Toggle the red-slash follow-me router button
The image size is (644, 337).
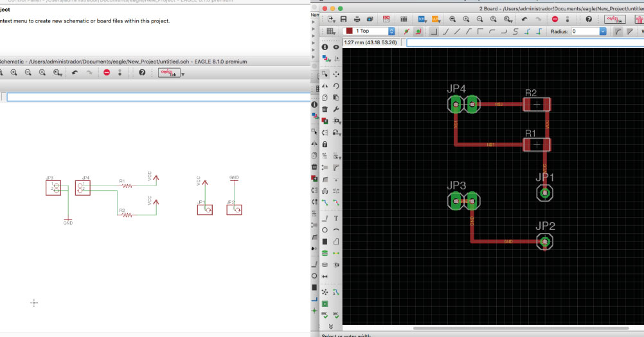[407, 31]
